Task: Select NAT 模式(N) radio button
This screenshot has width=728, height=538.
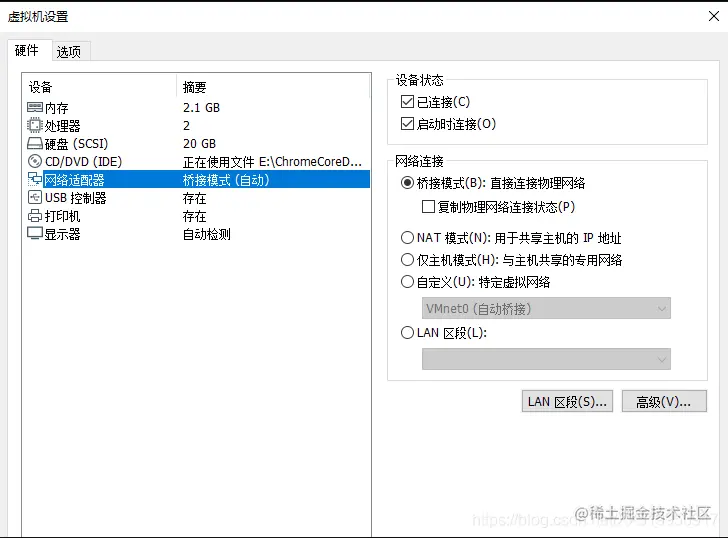Action: point(407,238)
